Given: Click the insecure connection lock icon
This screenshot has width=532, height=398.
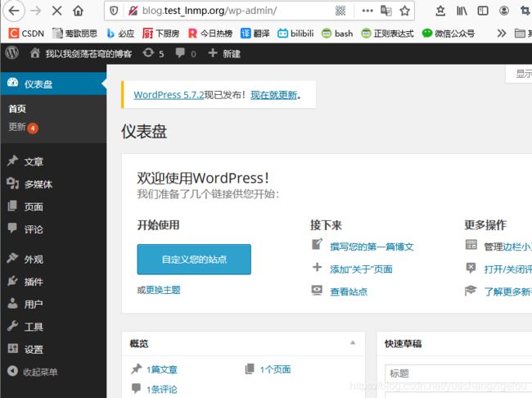Looking at the screenshot, I should (x=133, y=11).
